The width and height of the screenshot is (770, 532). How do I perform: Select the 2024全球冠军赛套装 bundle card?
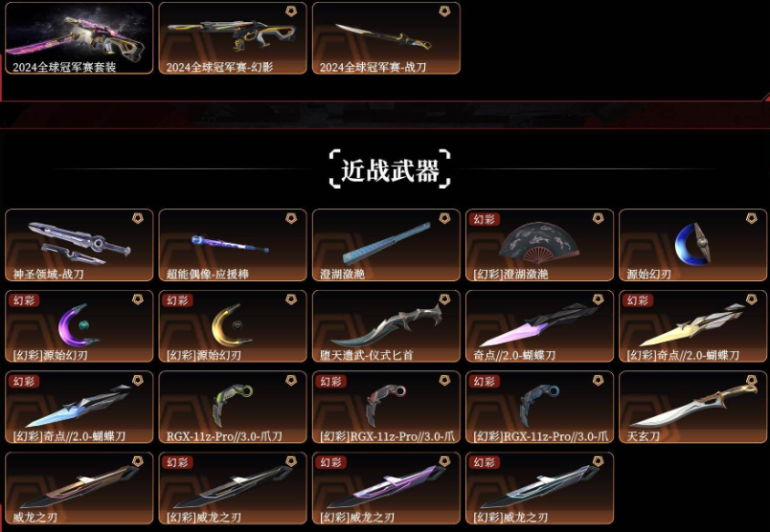(79, 38)
